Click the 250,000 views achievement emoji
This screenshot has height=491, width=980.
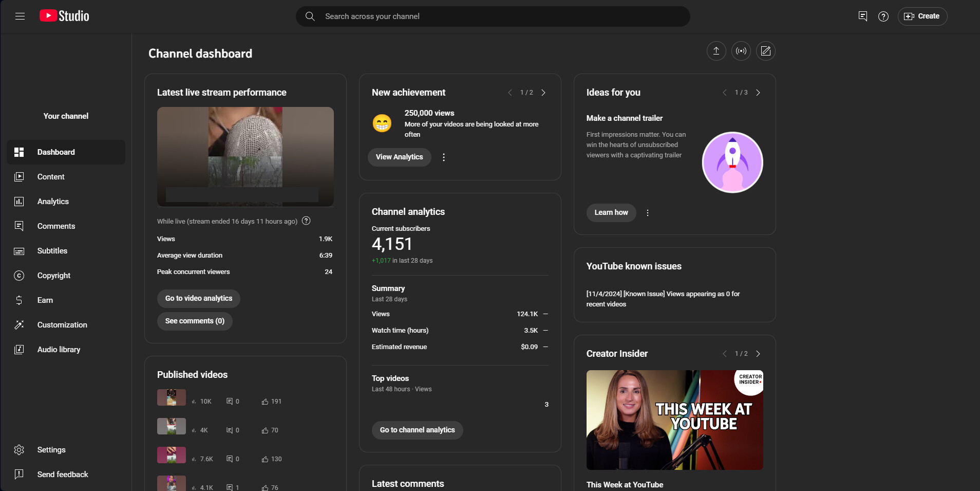click(382, 123)
